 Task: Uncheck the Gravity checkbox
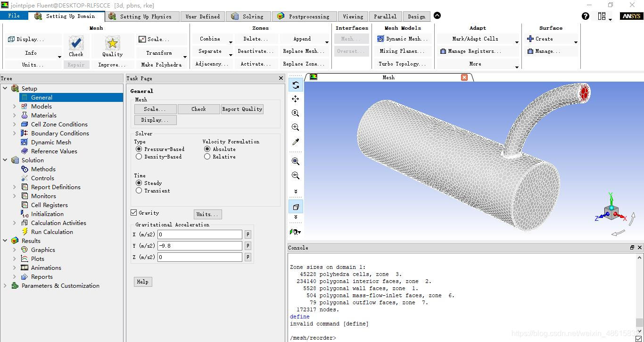click(134, 213)
